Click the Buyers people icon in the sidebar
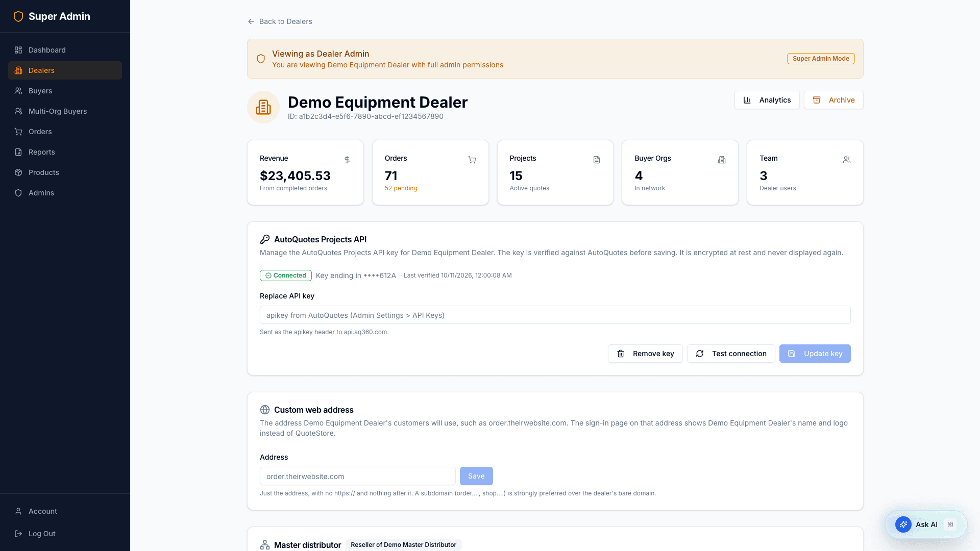This screenshot has height=551, width=980. click(x=18, y=91)
